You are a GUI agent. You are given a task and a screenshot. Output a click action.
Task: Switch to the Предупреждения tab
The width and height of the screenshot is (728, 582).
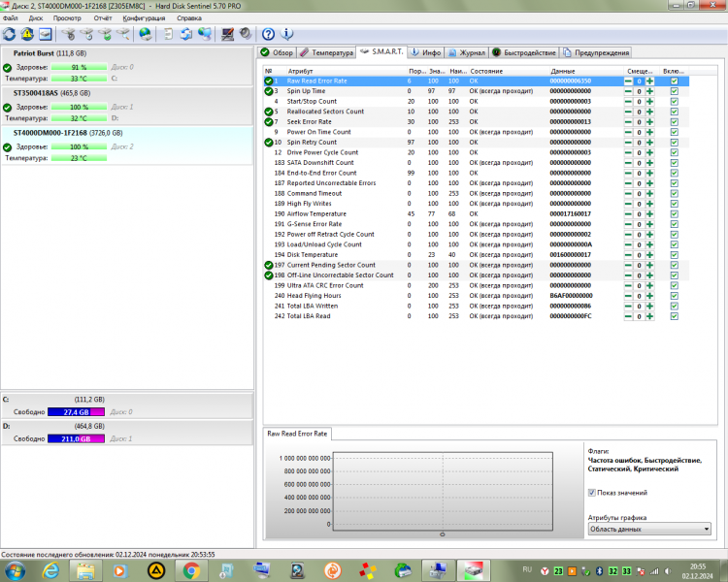pos(596,52)
